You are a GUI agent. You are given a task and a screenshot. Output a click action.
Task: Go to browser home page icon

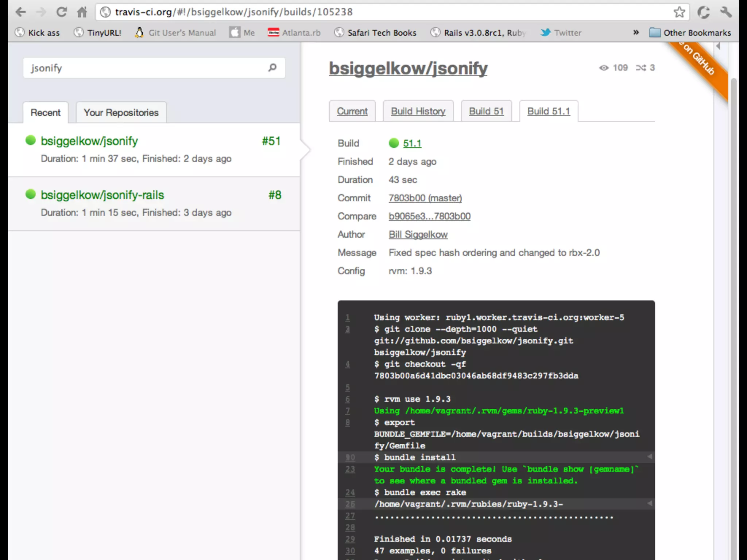(x=82, y=12)
